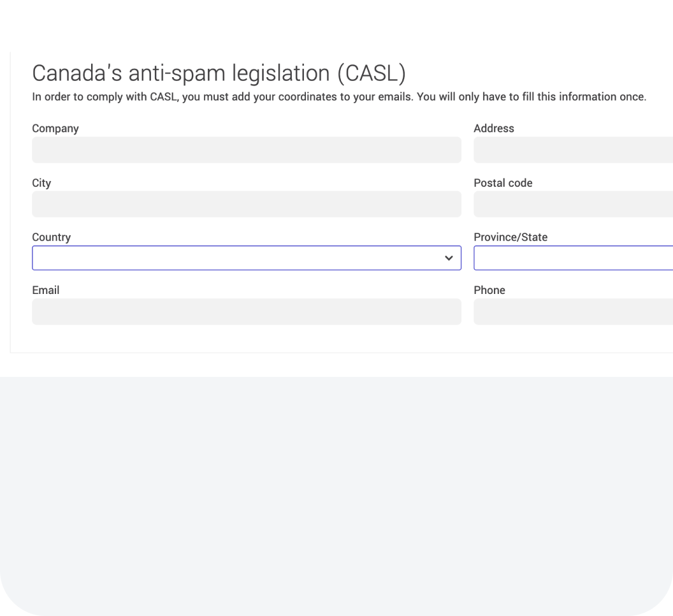673x616 pixels.
Task: Click the Postal code input field
Action: tap(573, 204)
